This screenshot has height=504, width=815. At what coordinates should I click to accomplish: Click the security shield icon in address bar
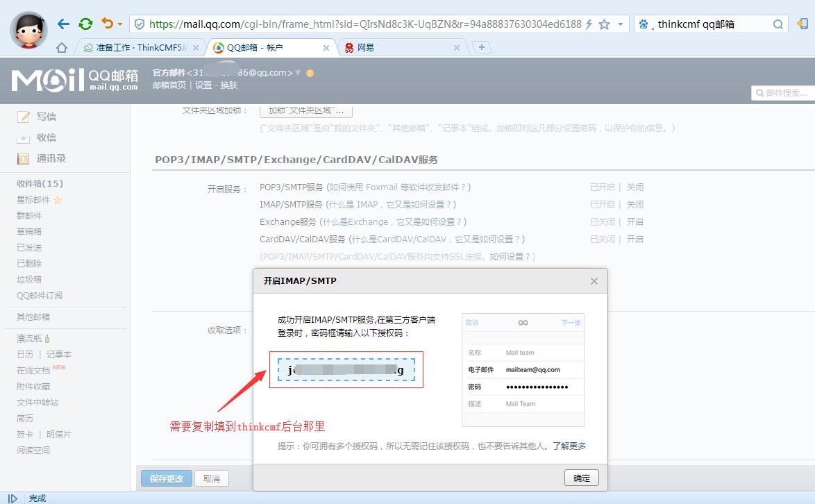(x=140, y=24)
